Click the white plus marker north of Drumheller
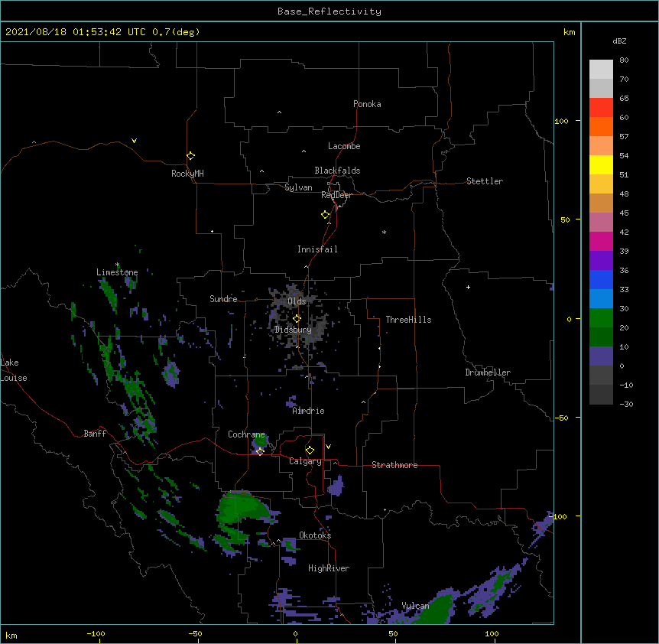 [x=468, y=287]
